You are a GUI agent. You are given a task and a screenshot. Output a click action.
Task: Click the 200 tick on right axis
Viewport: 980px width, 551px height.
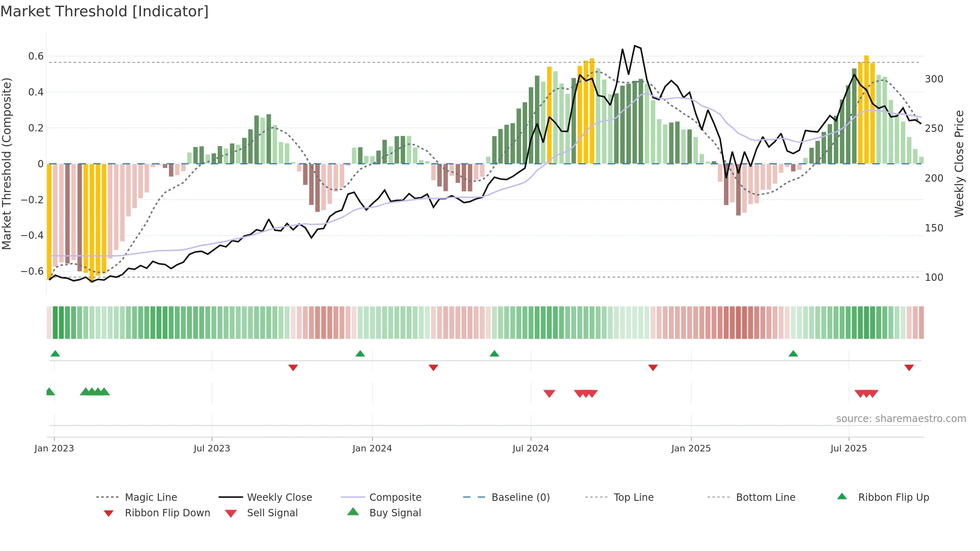click(x=934, y=178)
